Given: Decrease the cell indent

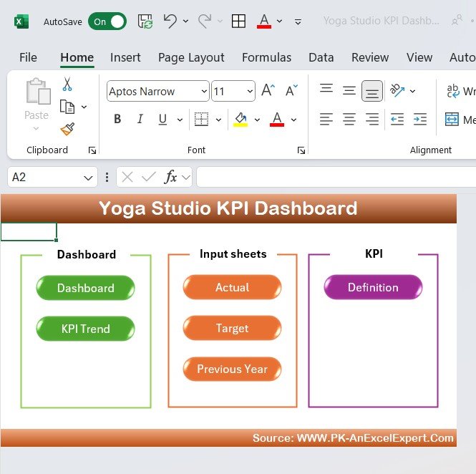Looking at the screenshot, I should coord(397,119).
